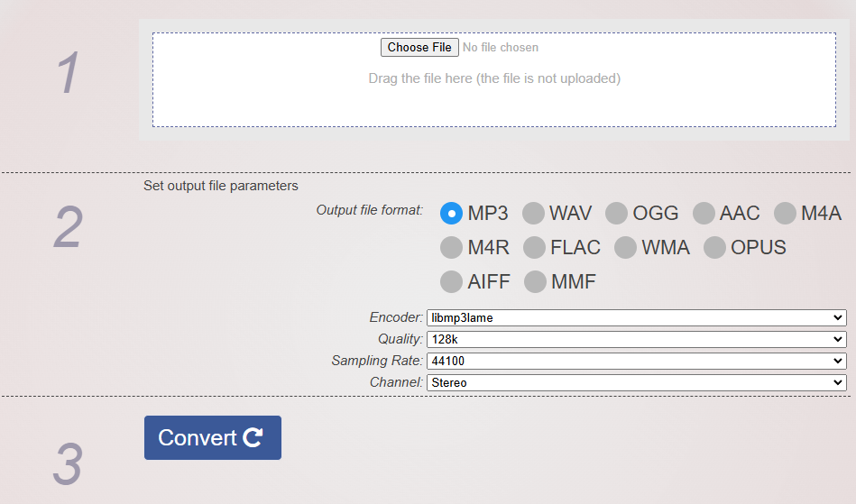
Task: Pick the WMA format option
Action: pyautogui.click(x=626, y=248)
